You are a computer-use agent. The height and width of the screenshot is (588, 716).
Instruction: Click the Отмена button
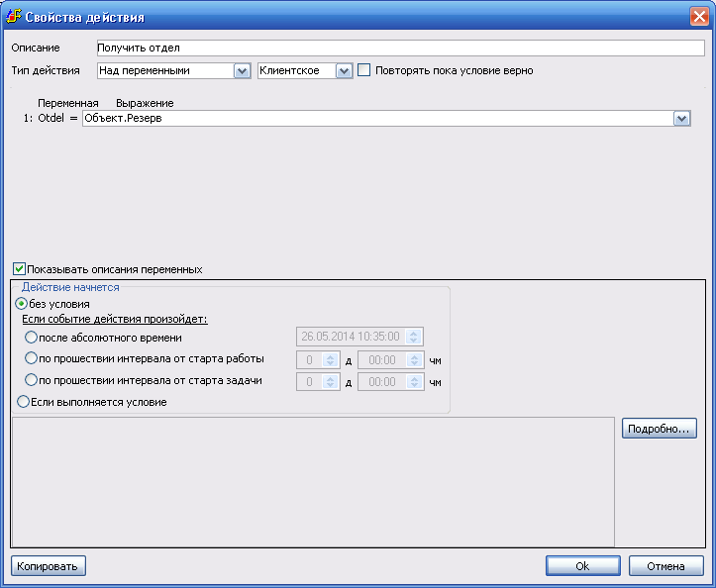pos(665,566)
